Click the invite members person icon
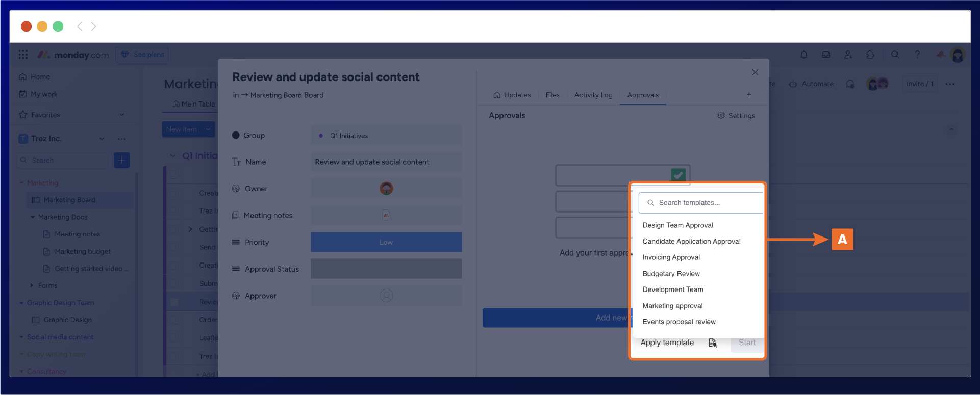This screenshot has height=395, width=980. click(848, 55)
